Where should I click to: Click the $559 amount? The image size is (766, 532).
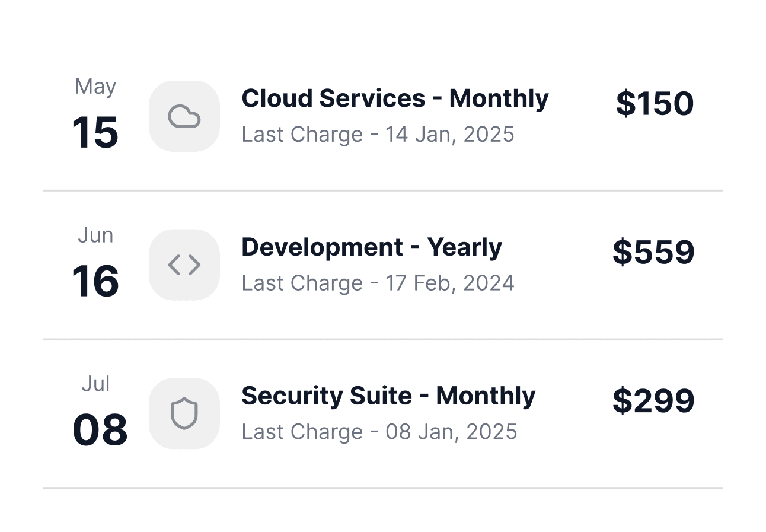(x=653, y=252)
